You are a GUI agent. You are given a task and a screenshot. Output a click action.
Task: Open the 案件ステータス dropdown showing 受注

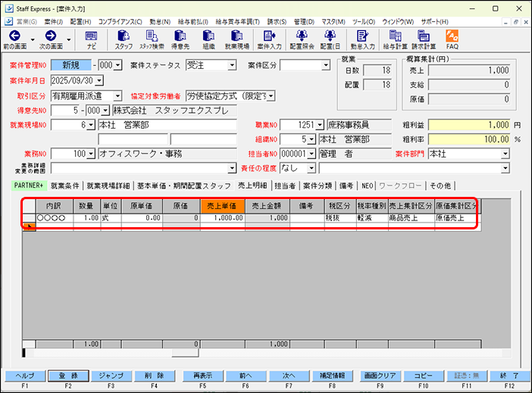click(232, 65)
